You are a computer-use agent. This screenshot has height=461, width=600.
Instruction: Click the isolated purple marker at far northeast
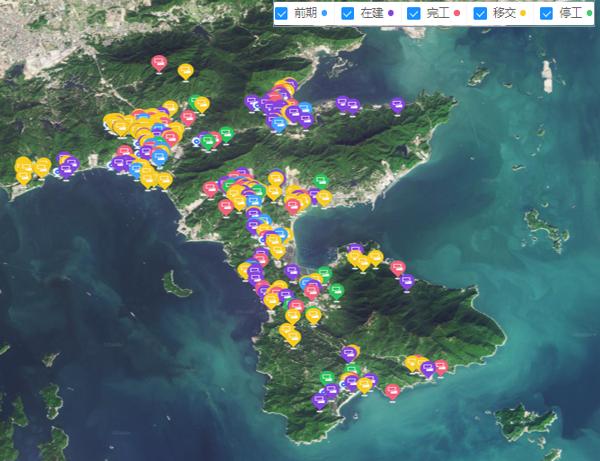(397, 103)
